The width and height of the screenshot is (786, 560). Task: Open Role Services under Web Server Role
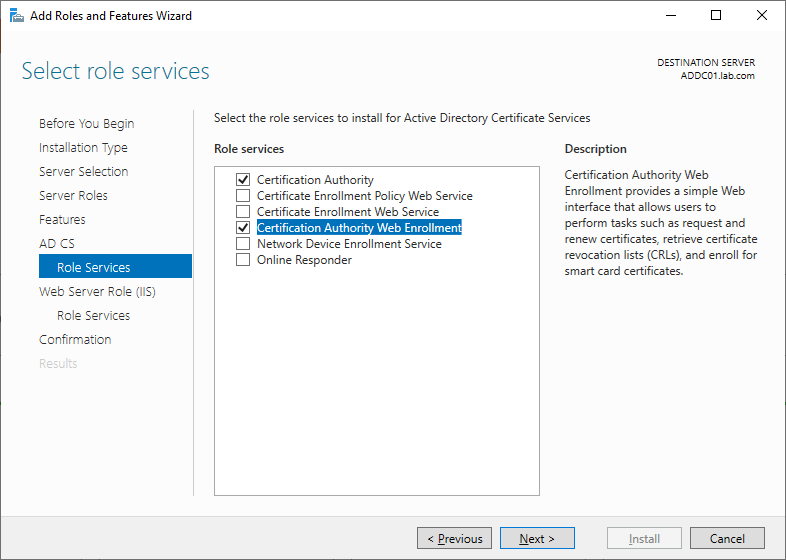click(x=93, y=315)
